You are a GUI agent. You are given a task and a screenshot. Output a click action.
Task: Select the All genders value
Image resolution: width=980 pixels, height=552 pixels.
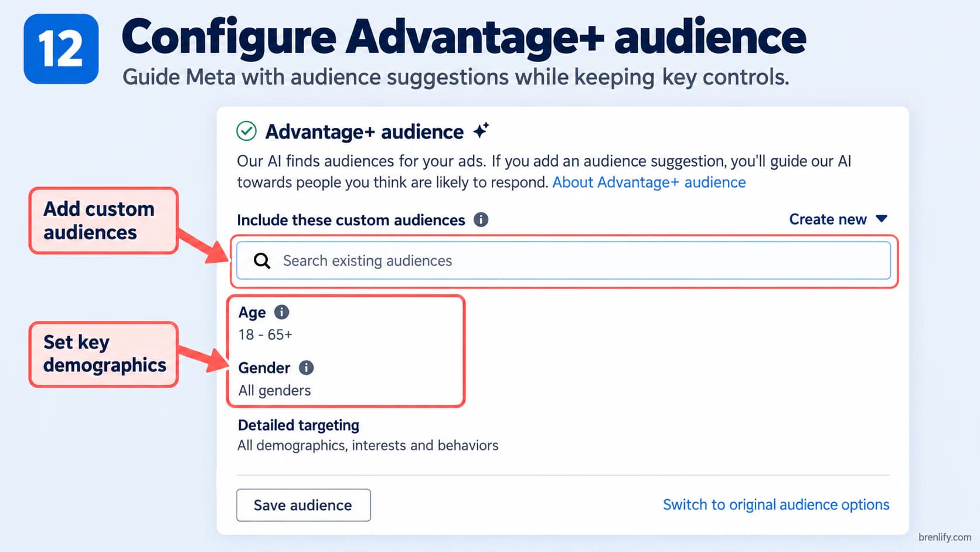[x=274, y=390]
